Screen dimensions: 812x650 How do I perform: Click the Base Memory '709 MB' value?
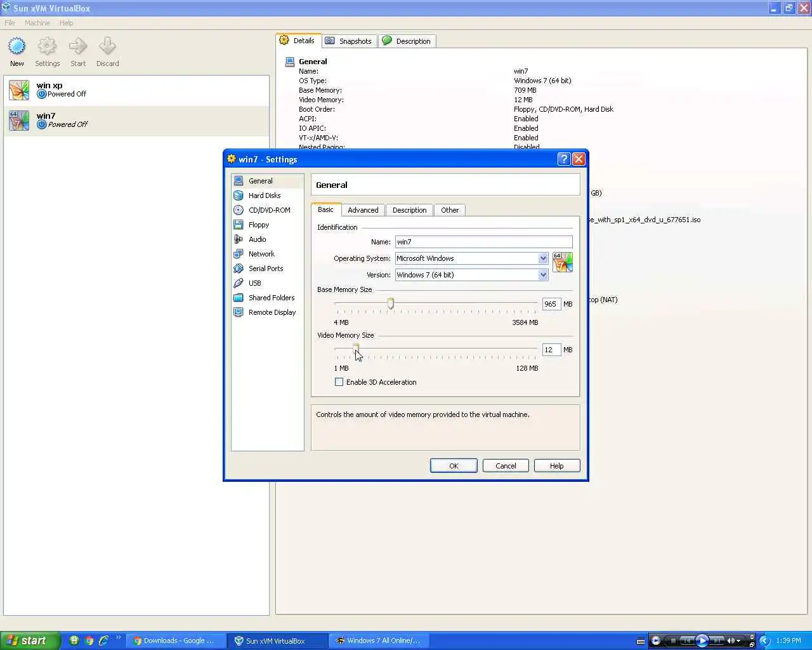click(525, 90)
